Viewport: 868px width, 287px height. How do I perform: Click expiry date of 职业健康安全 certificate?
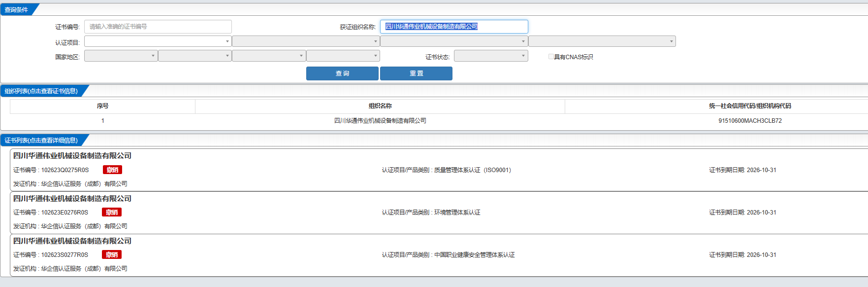[742, 255]
